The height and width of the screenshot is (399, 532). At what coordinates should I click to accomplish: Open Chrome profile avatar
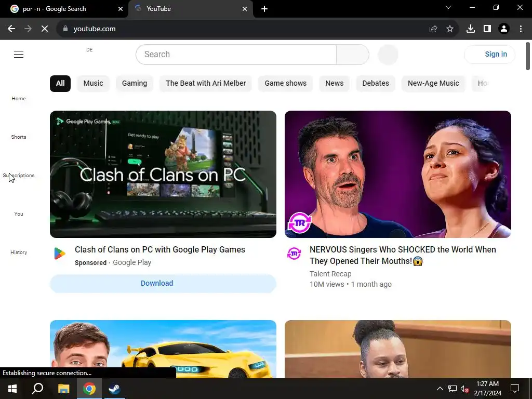504,29
